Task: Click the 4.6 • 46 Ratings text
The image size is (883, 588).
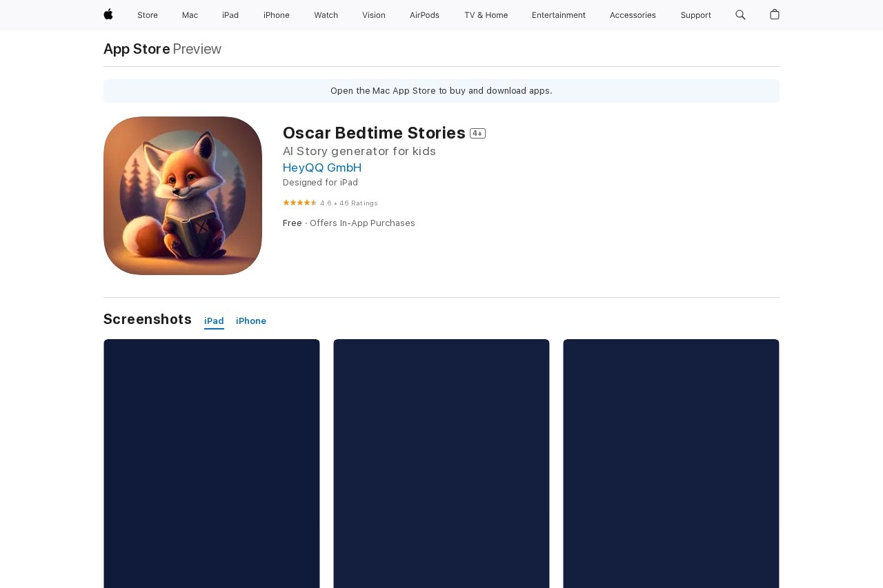Action: click(349, 203)
